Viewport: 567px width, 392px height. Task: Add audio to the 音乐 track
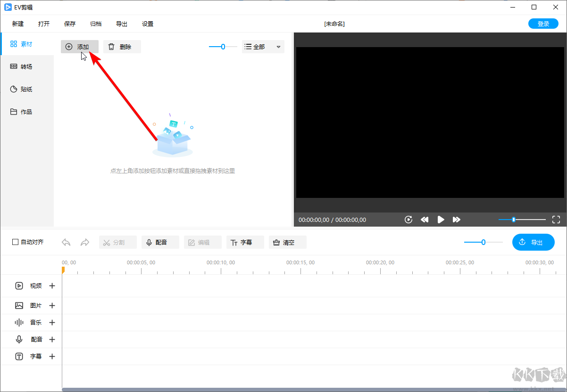click(x=52, y=322)
